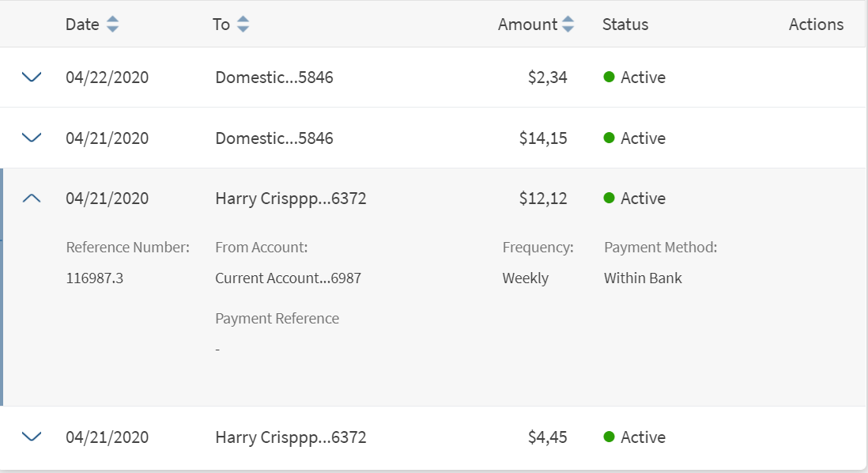Image resolution: width=868 pixels, height=473 pixels.
Task: Click the Amount column header text
Action: [527, 25]
